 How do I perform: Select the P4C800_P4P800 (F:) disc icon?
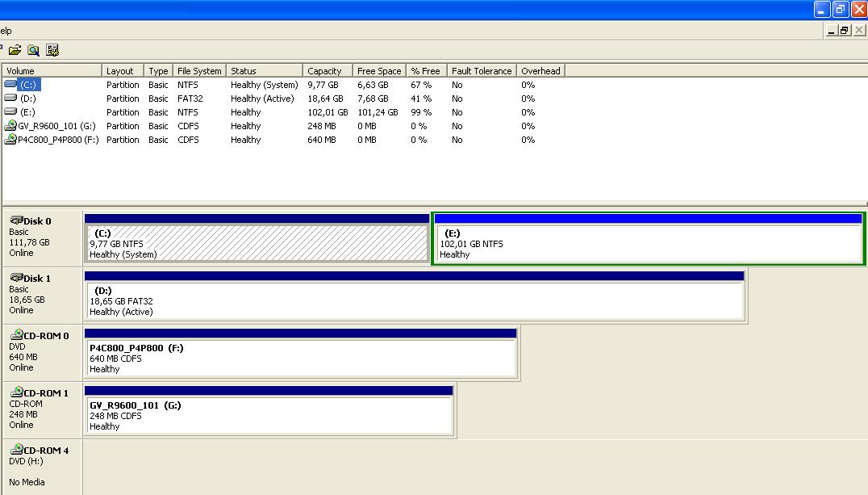click(x=10, y=140)
